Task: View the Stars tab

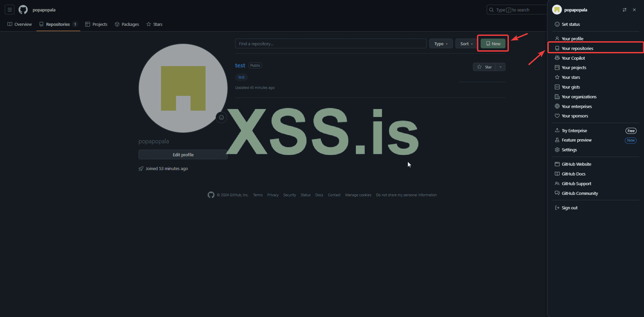Action: point(154,24)
